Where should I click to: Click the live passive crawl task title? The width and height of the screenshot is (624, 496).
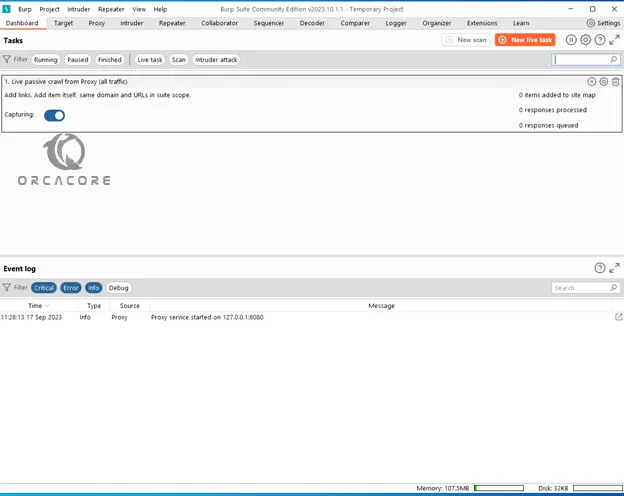click(x=66, y=82)
